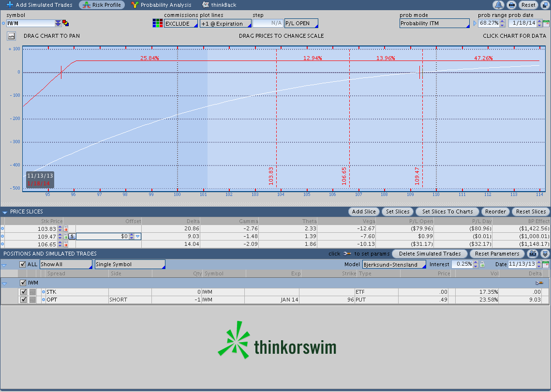Toggle the ALL positions checkbox
The height and width of the screenshot is (392, 551).
tap(23, 264)
